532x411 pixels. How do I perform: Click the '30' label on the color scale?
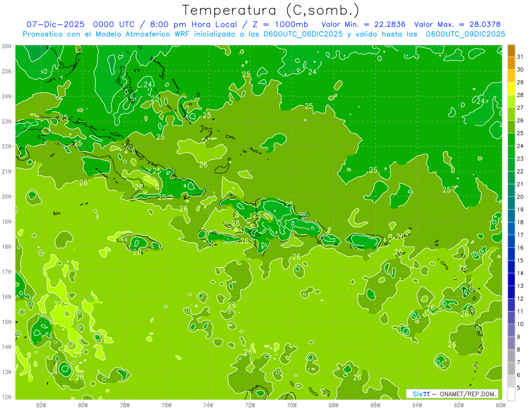click(520, 70)
